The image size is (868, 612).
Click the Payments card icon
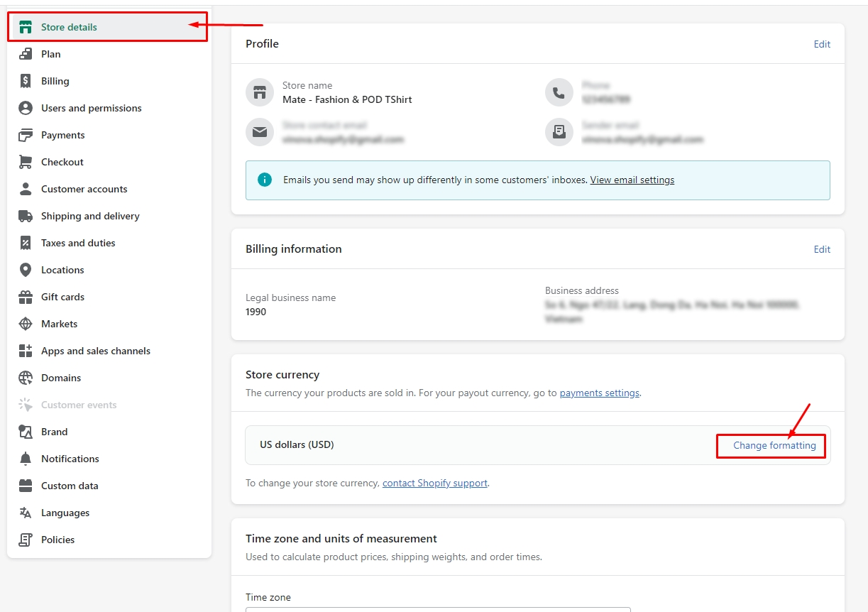click(26, 135)
